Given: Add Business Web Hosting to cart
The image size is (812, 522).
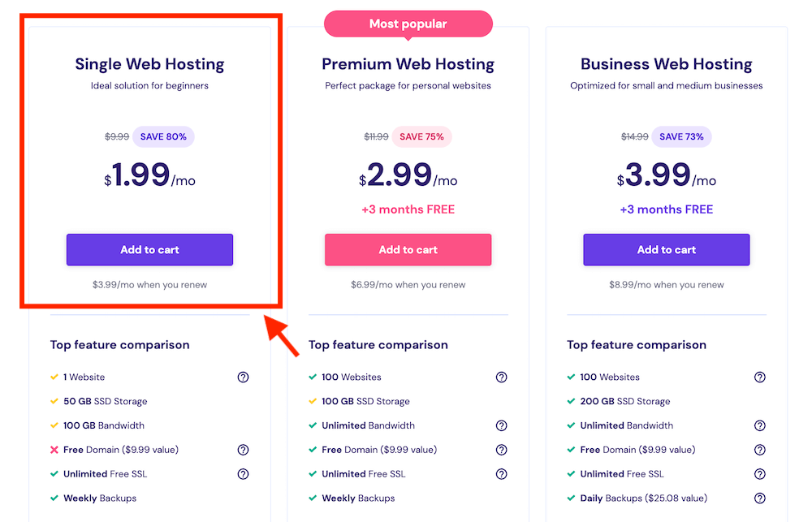Looking at the screenshot, I should 666,250.
